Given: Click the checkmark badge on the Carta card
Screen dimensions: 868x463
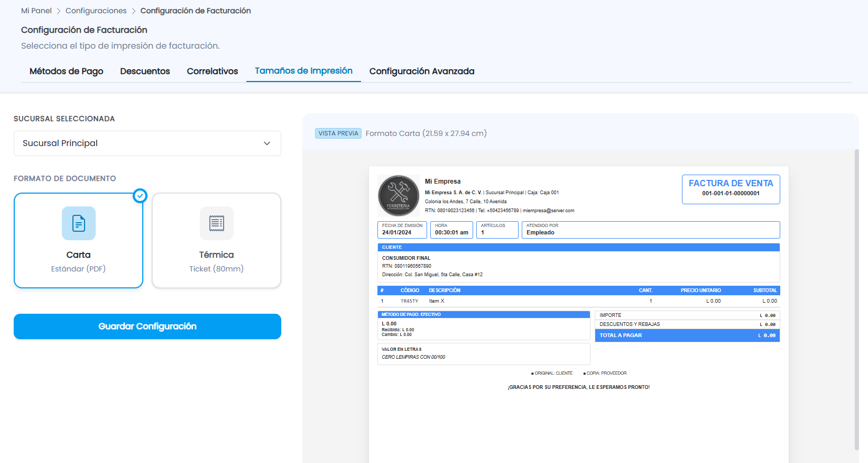Looking at the screenshot, I should pyautogui.click(x=140, y=196).
